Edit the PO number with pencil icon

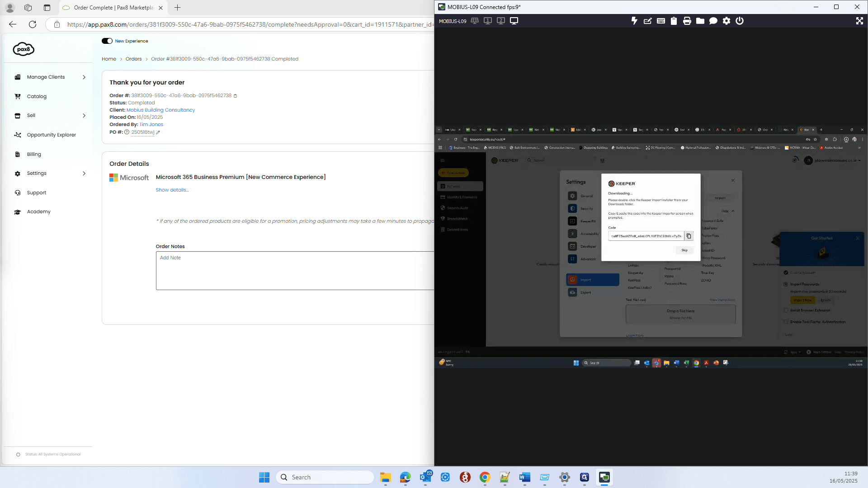click(x=158, y=132)
